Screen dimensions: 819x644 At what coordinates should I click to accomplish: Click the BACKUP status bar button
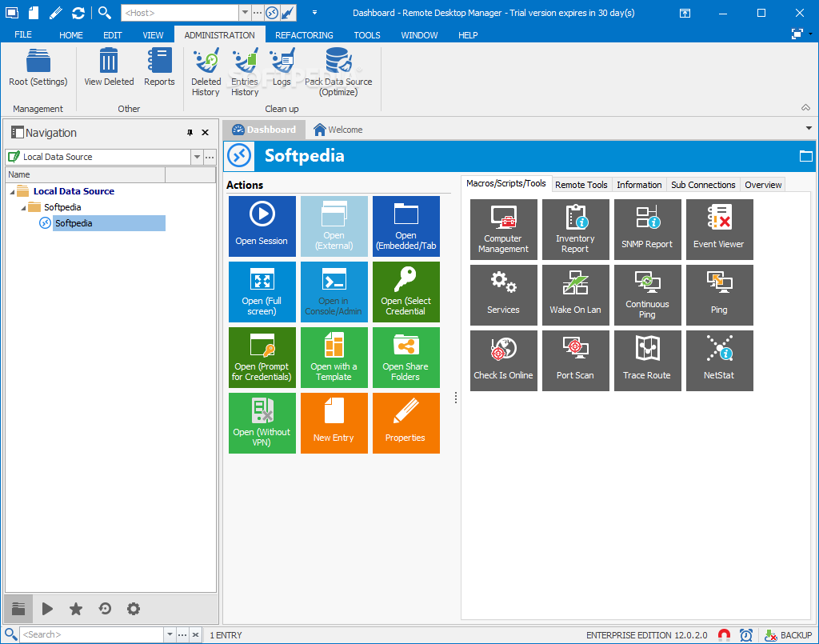[x=788, y=635]
